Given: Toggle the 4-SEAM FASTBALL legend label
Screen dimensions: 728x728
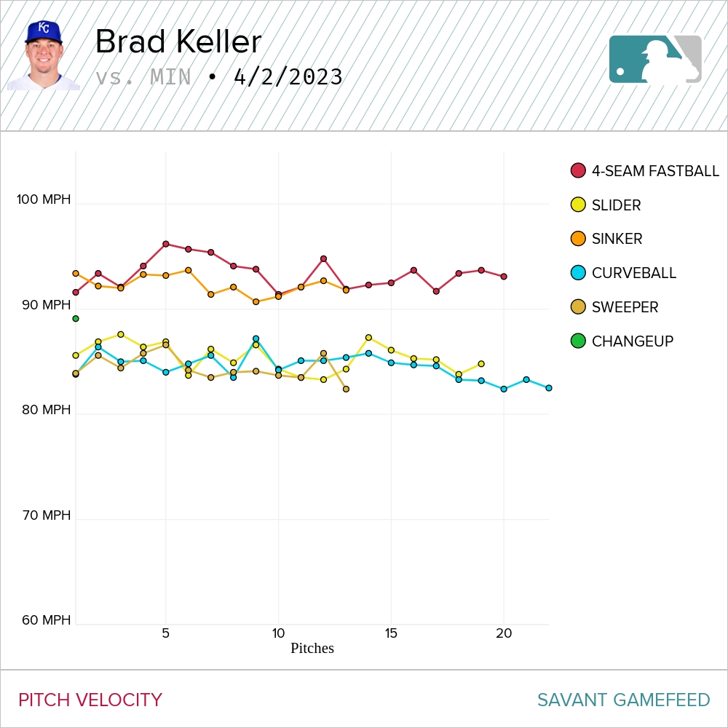Looking at the screenshot, I should coord(655,171).
